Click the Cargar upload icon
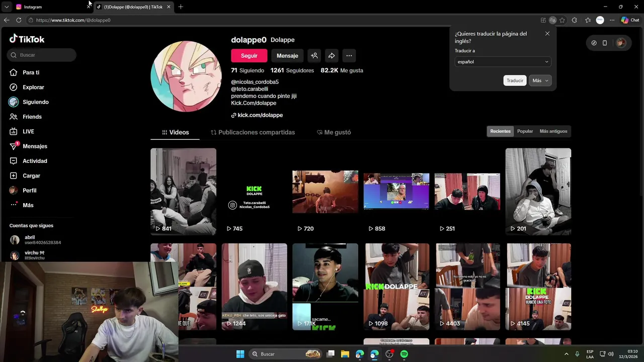The width and height of the screenshot is (644, 362). [13, 175]
